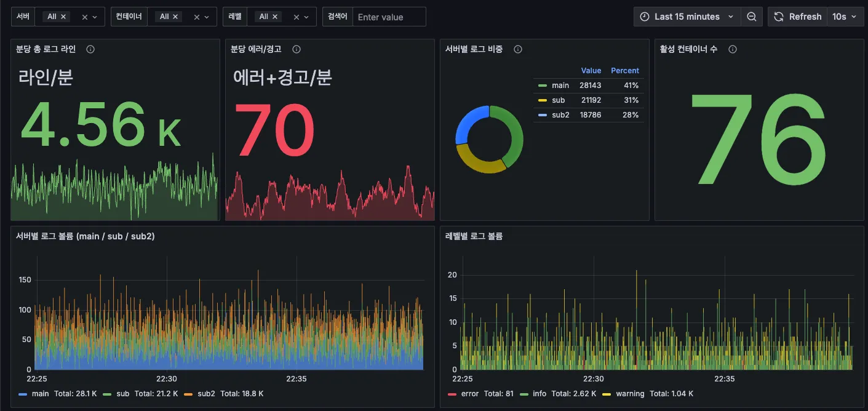
Task: Clear all values of the 레벨 filter
Action: pyautogui.click(x=297, y=17)
